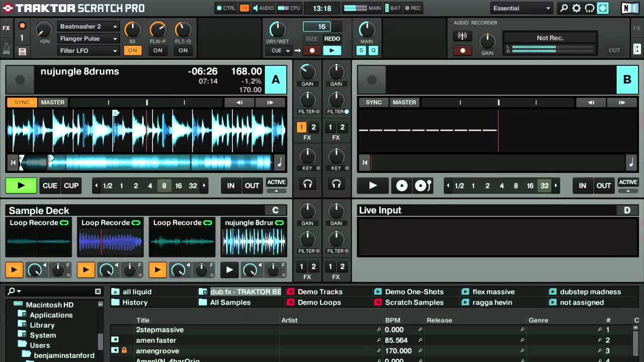Open Traktor preferences gear icon
644x362 pixels.
pyautogui.click(x=577, y=8)
